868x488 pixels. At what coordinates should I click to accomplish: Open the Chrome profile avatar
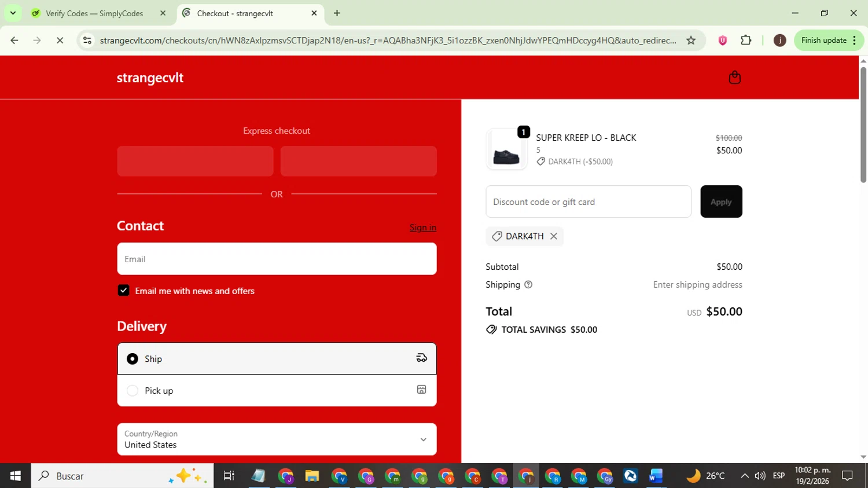pyautogui.click(x=779, y=40)
